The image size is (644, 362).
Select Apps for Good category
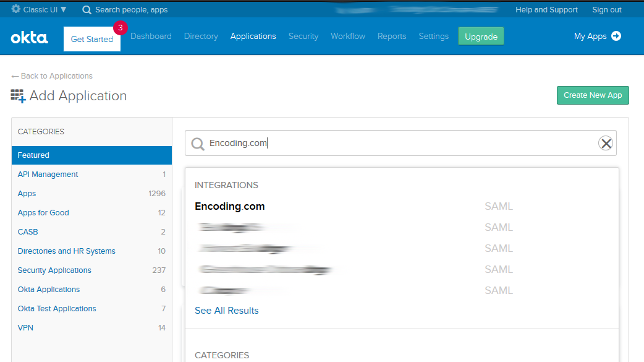pos(43,213)
